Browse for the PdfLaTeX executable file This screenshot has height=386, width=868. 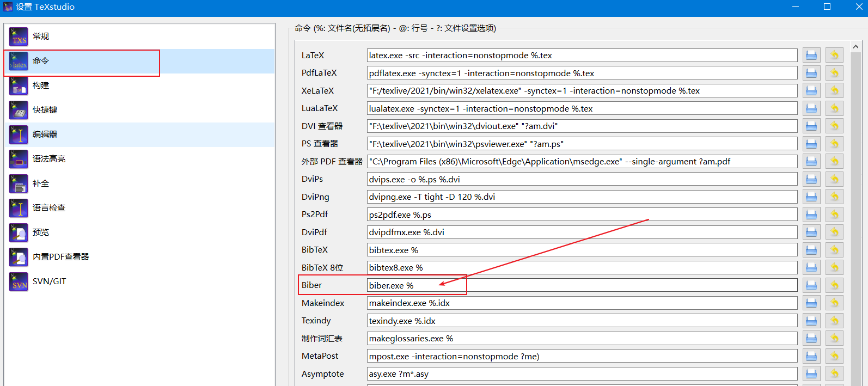(811, 73)
